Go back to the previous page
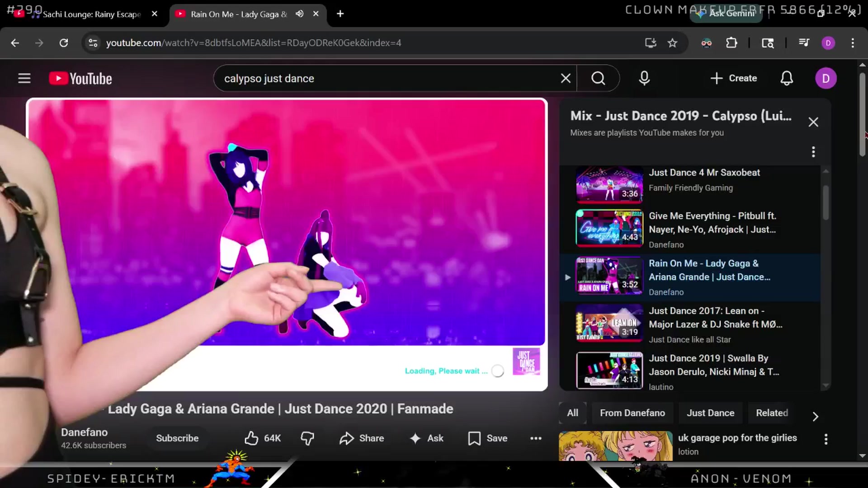The width and height of the screenshot is (868, 488). [15, 43]
